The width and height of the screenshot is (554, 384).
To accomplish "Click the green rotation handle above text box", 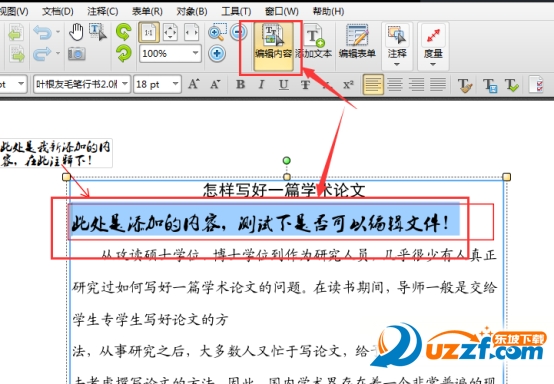I will pos(287,161).
